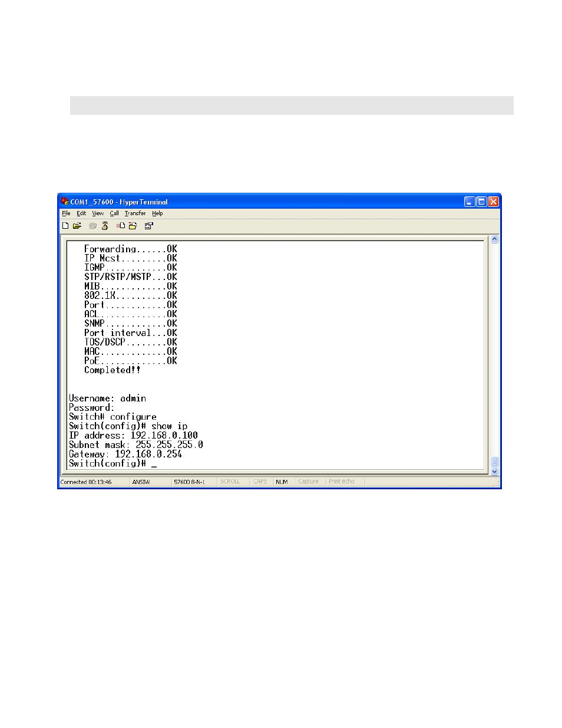Viewport: 562px width, 728px height.
Task: Click the 'IP Mcst.........OK' line
Action: pyautogui.click(x=131, y=258)
